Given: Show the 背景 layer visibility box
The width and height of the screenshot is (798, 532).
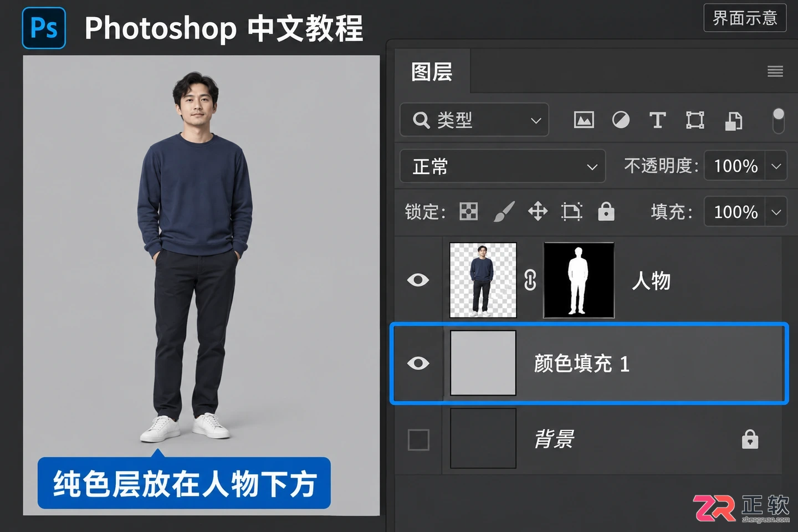Looking at the screenshot, I should pyautogui.click(x=418, y=440).
